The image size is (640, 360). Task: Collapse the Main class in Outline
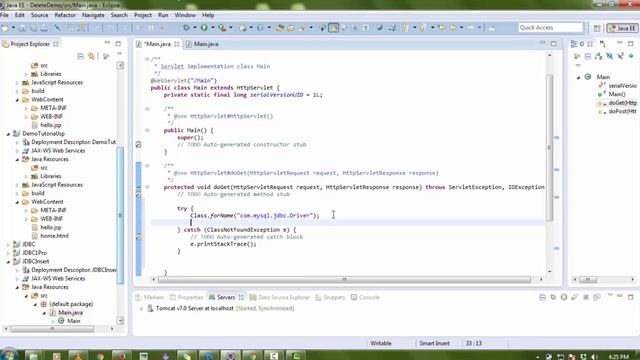coord(578,77)
